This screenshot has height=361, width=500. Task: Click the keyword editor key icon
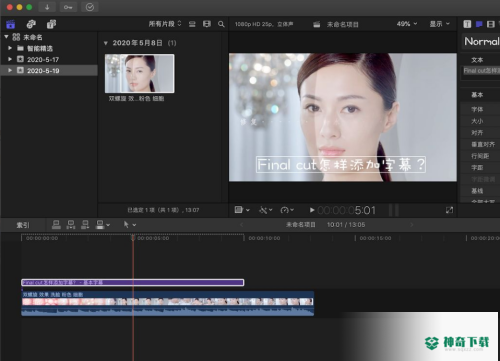click(68, 7)
